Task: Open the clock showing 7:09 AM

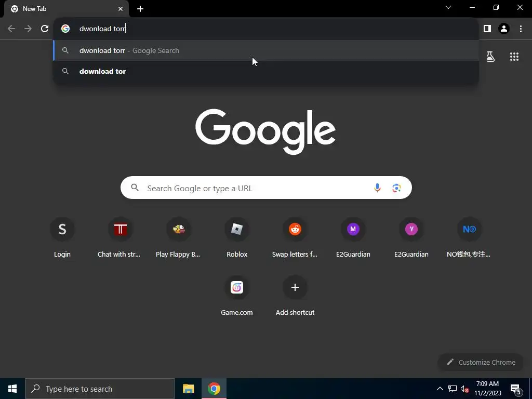Action: click(487, 389)
